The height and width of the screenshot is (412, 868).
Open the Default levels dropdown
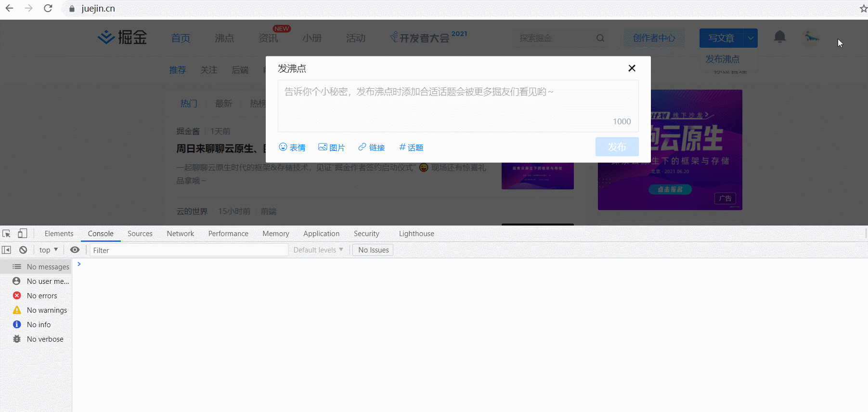[318, 250]
